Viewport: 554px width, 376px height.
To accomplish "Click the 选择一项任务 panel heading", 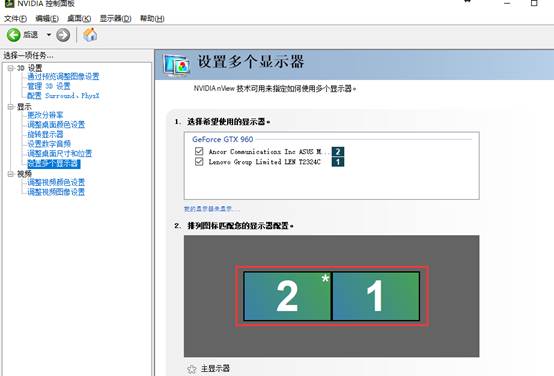I will point(28,55).
